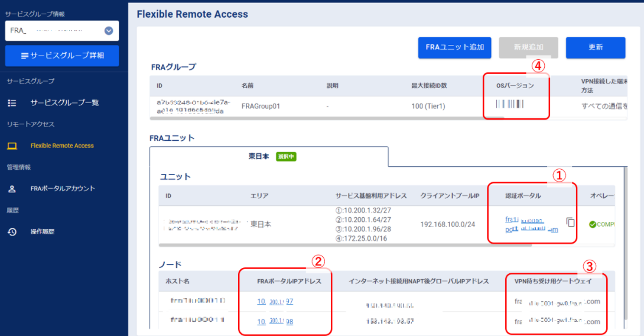Image resolution: width=644 pixels, height=336 pixels.
Task: Open FRA portal IP link ending 98
Action: (275, 322)
